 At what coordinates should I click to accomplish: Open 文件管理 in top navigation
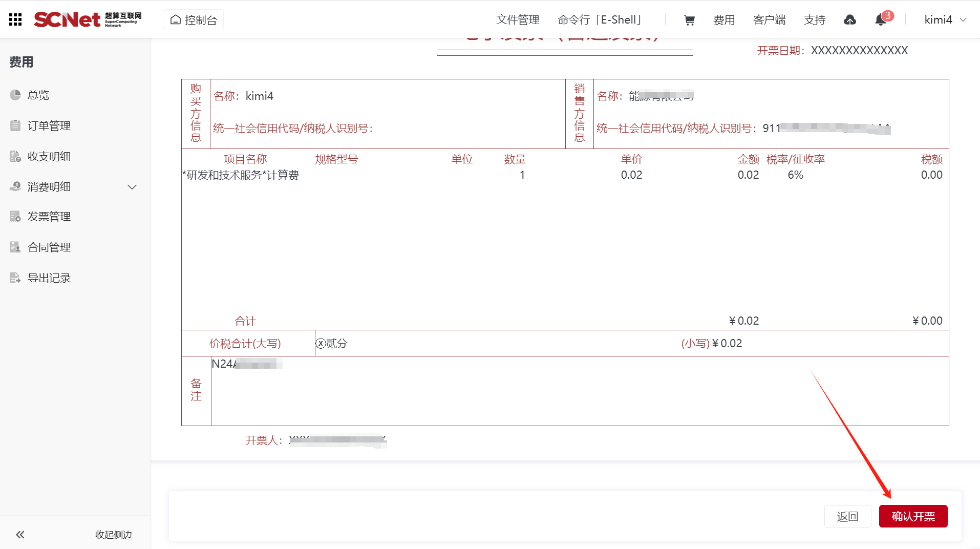tap(518, 20)
